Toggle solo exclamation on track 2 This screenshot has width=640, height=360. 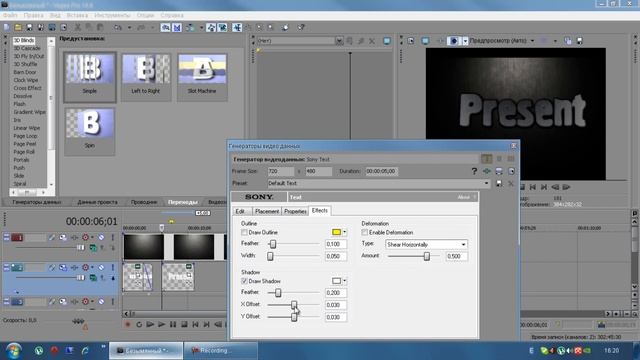(x=113, y=267)
